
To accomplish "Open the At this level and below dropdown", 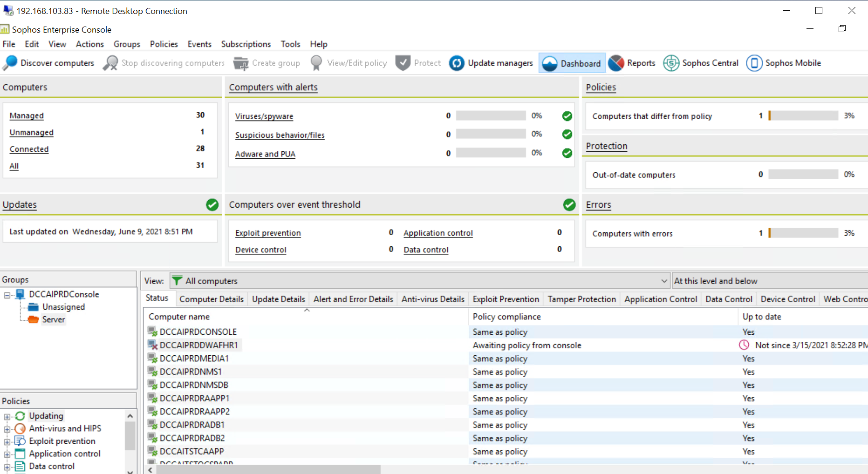I will point(770,281).
